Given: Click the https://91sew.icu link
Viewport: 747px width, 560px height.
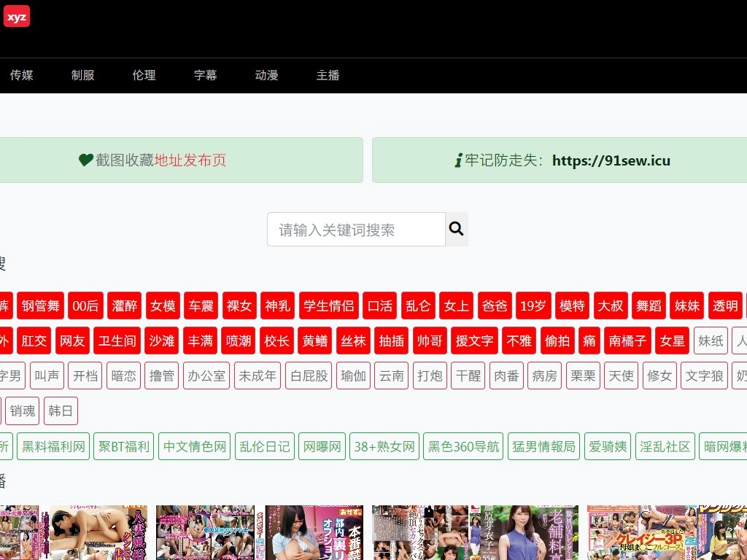Looking at the screenshot, I should 612,160.
